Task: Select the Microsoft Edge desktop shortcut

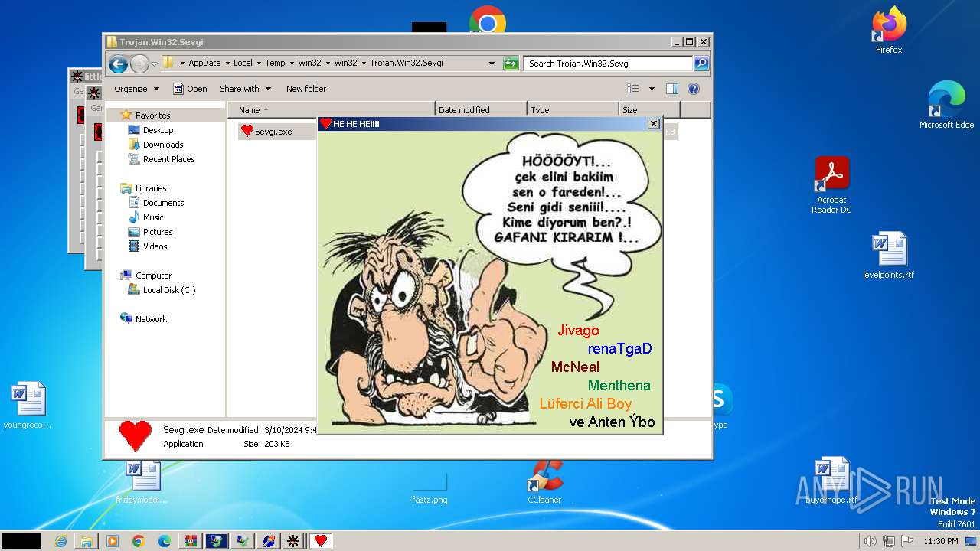Action: click(x=946, y=105)
